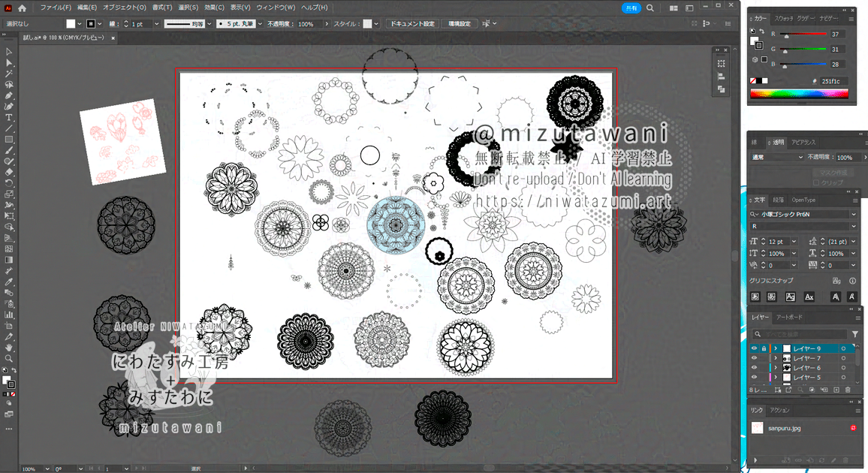Image resolution: width=868 pixels, height=473 pixels.
Task: Click the ドキュメント設定 button
Action: [412, 24]
